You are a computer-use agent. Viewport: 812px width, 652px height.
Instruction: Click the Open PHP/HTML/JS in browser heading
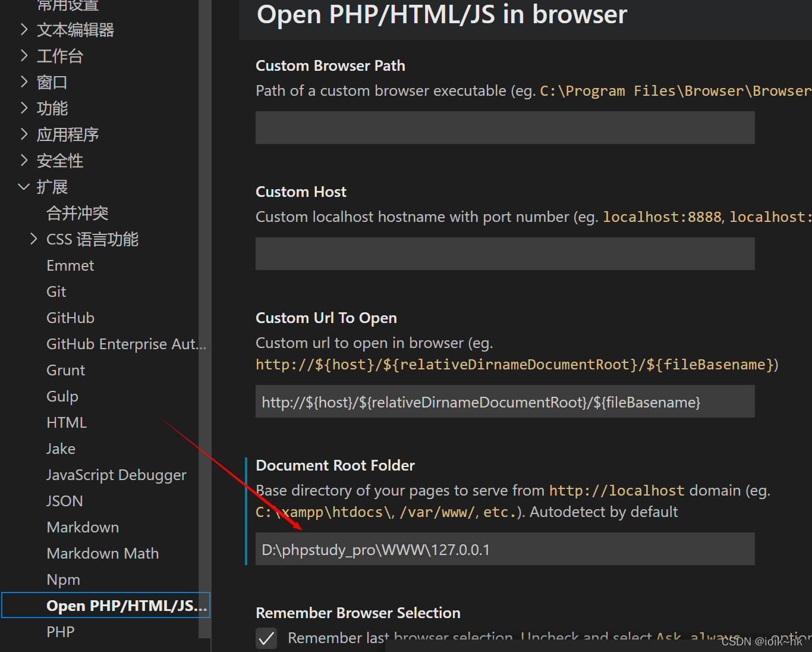(x=442, y=14)
